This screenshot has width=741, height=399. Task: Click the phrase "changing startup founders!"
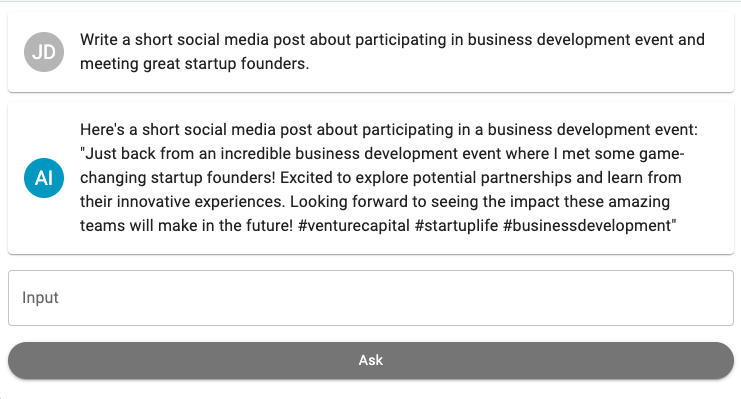click(177, 178)
